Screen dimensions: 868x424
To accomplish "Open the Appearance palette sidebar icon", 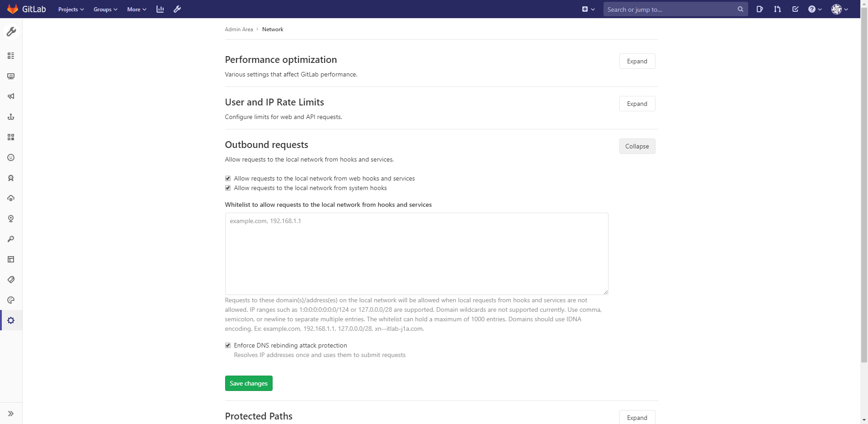I will (11, 300).
